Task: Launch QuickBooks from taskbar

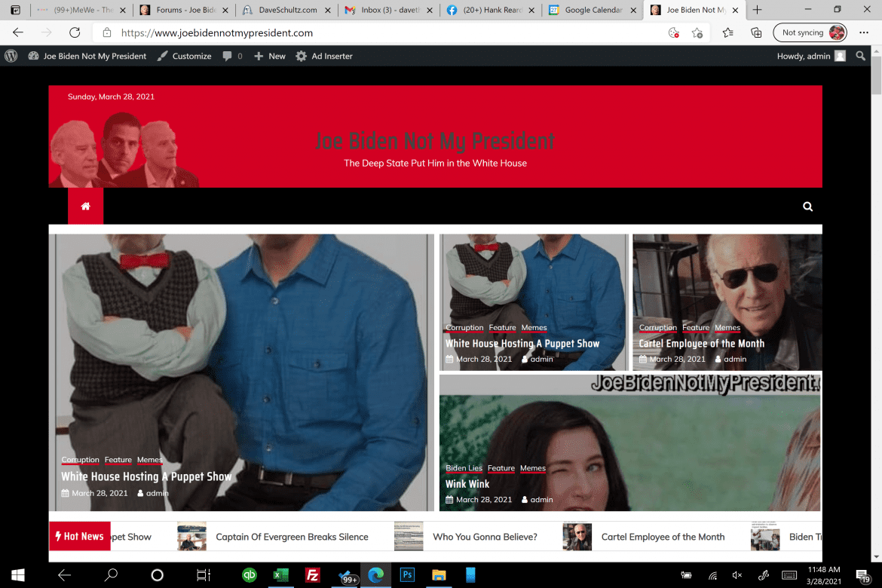Action: (250, 574)
